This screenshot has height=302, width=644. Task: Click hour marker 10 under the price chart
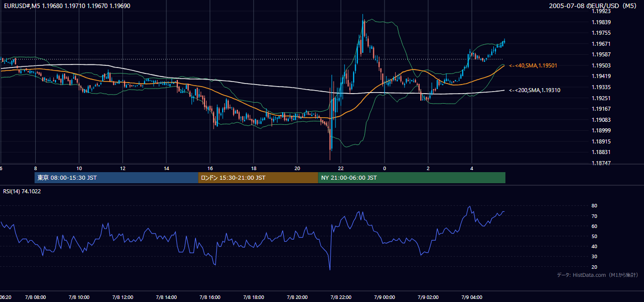pyautogui.click(x=79, y=168)
